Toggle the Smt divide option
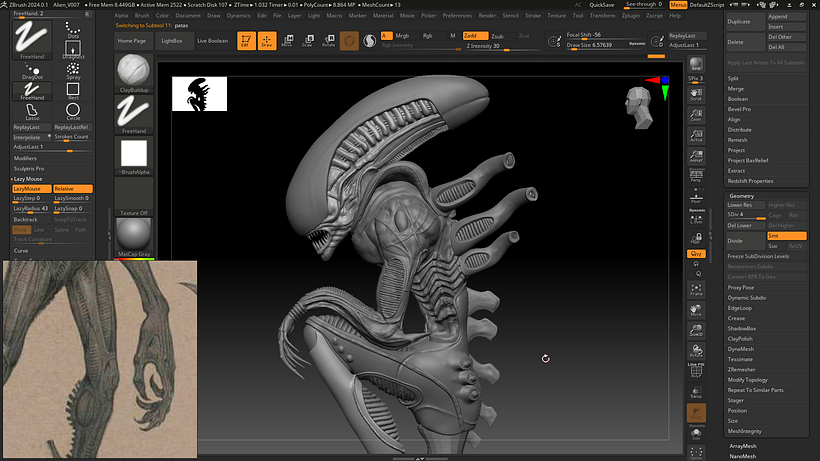This screenshot has width=820, height=461. [x=787, y=236]
